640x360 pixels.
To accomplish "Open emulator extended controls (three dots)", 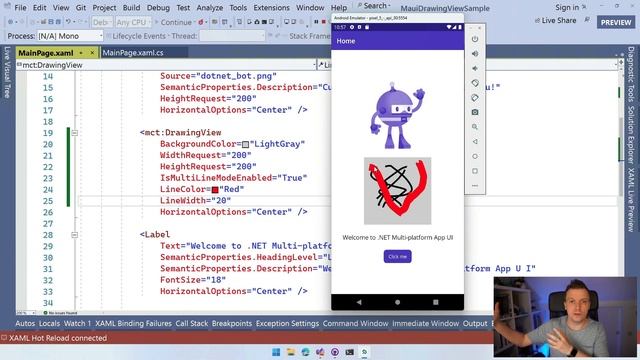I will 475,186.
